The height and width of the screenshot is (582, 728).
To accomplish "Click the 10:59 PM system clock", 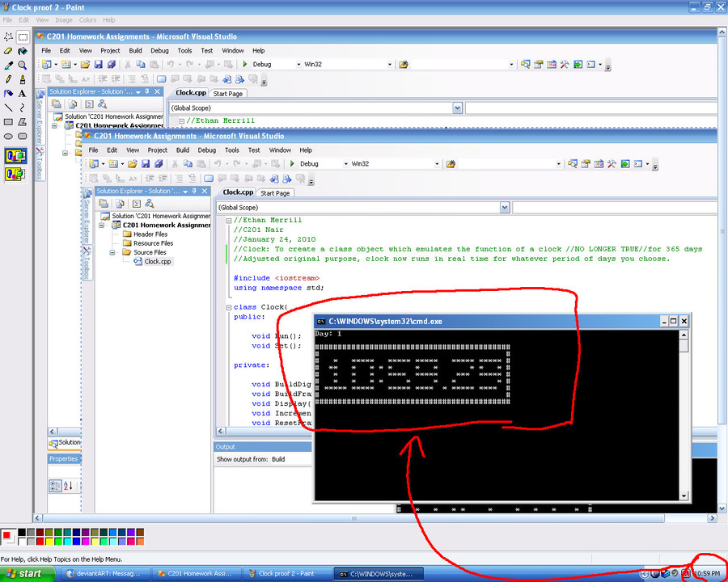I will (708, 574).
